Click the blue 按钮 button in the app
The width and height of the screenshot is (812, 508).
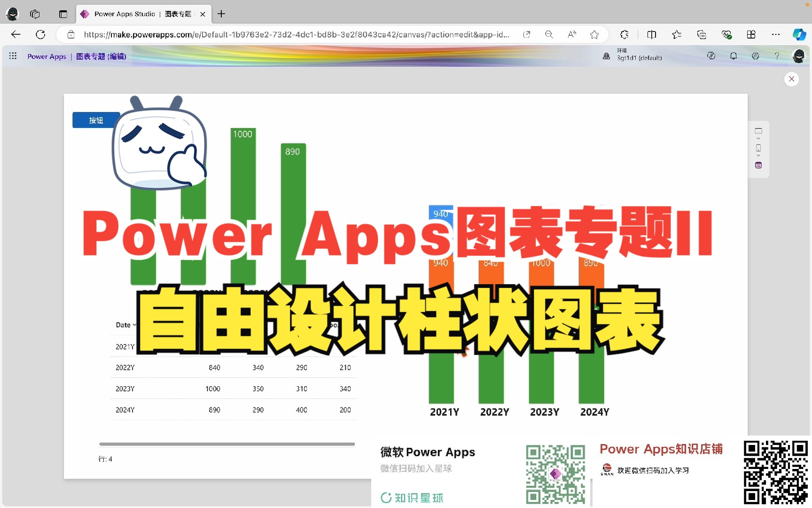[96, 120]
